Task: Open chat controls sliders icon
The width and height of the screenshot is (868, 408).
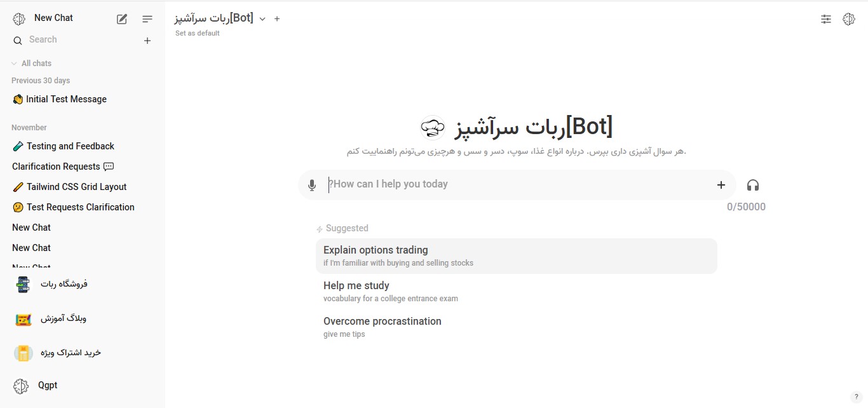Action: click(826, 19)
